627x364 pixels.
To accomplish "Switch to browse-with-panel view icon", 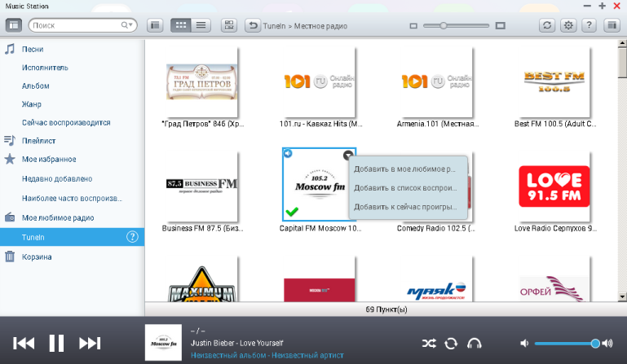I will pyautogui.click(x=155, y=25).
